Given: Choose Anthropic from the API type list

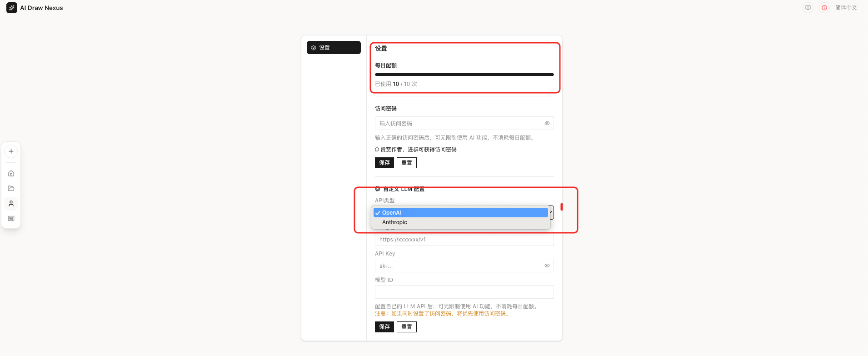Looking at the screenshot, I should pyautogui.click(x=394, y=222).
